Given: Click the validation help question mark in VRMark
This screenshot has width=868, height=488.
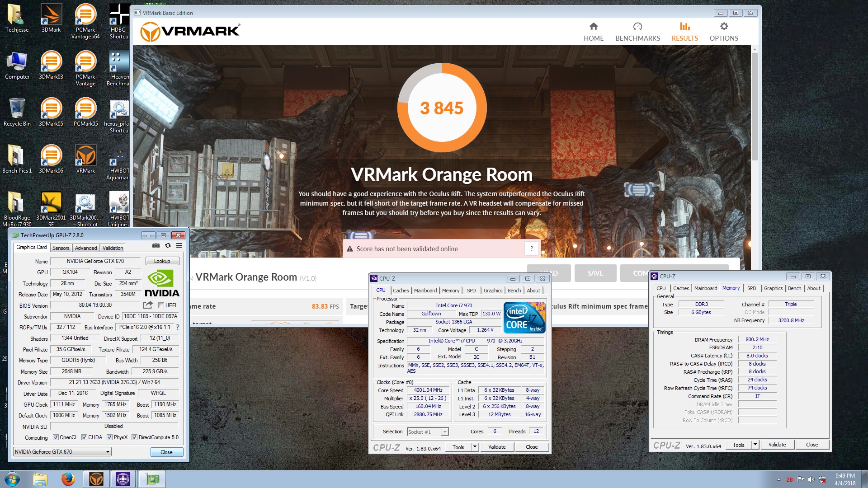Looking at the screenshot, I should (532, 249).
